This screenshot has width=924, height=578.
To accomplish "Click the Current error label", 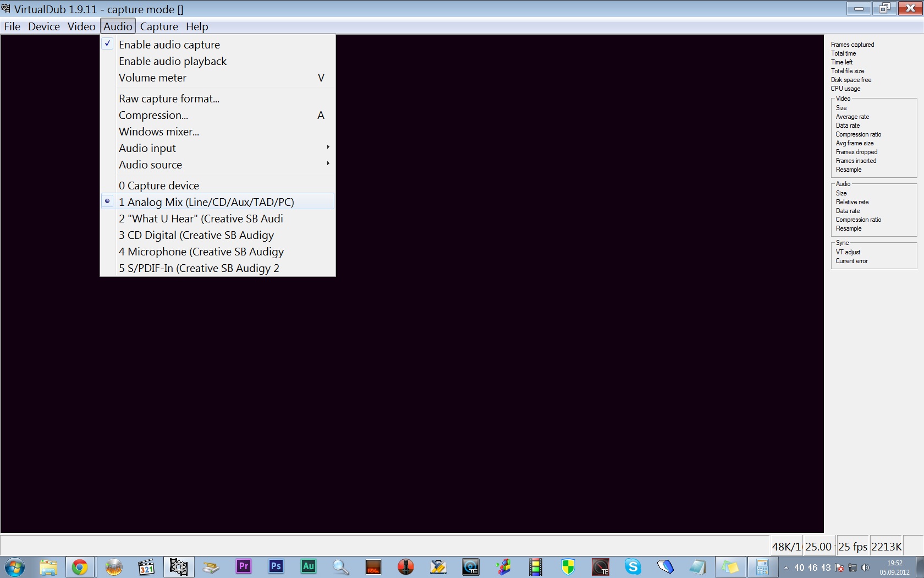I will tap(851, 261).
